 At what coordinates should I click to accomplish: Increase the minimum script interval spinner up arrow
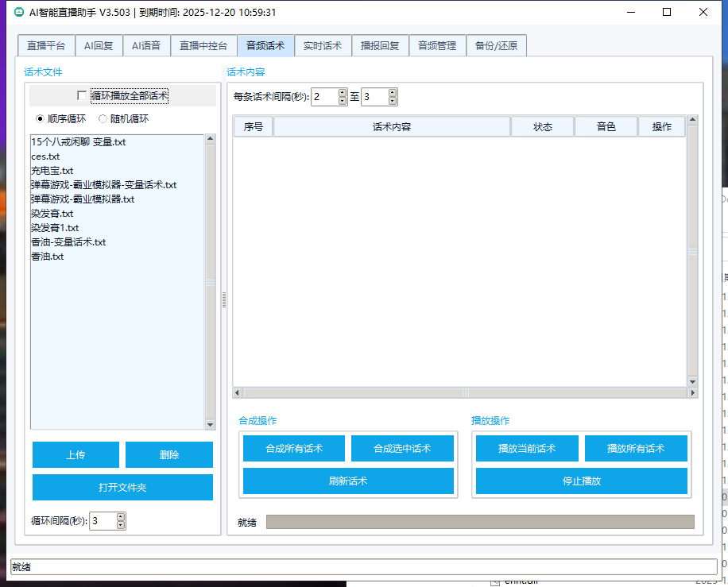pos(343,93)
